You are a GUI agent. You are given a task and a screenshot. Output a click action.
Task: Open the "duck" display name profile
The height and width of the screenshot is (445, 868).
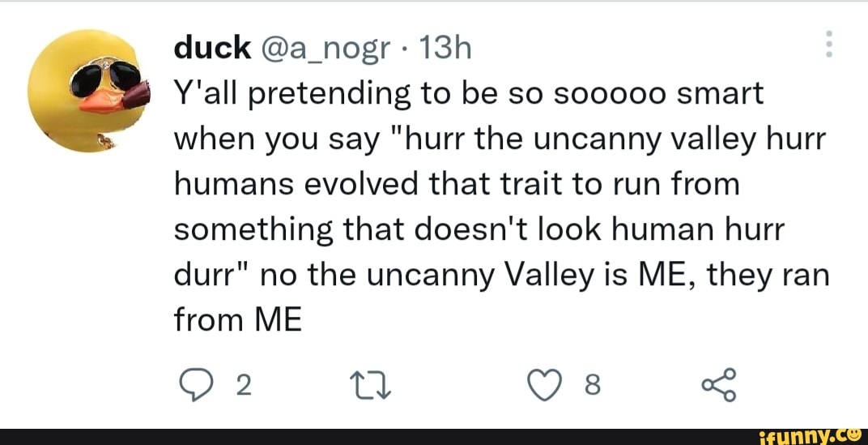pos(213,49)
